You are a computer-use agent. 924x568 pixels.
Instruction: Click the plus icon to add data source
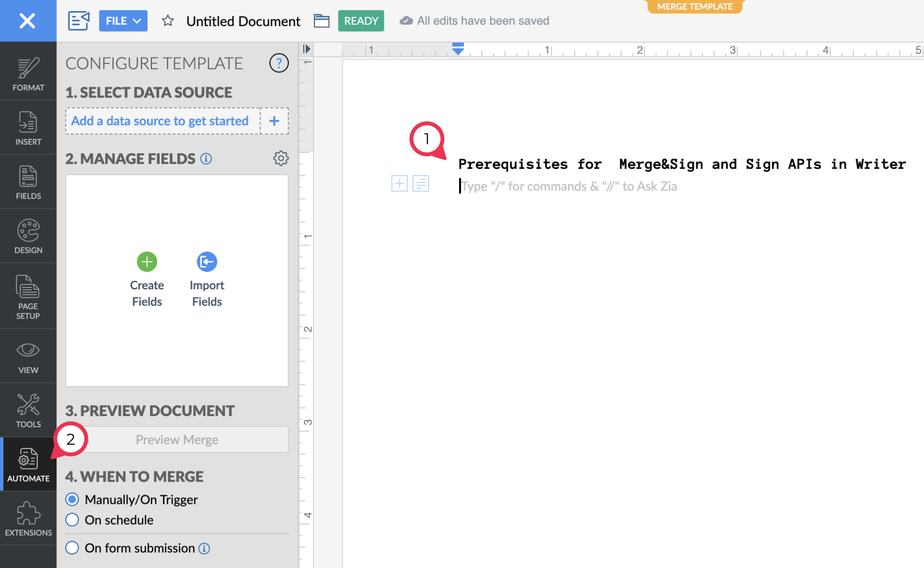(x=274, y=121)
